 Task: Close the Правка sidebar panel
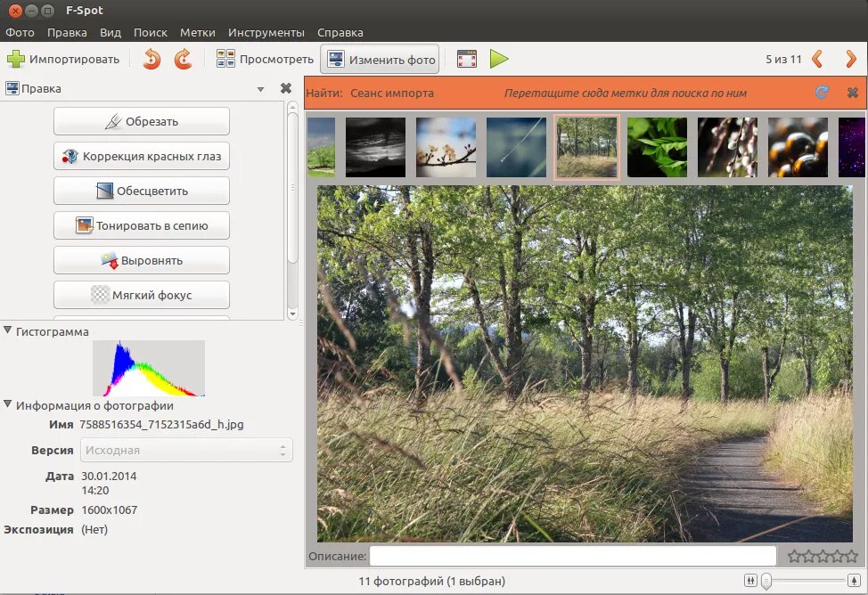click(286, 88)
